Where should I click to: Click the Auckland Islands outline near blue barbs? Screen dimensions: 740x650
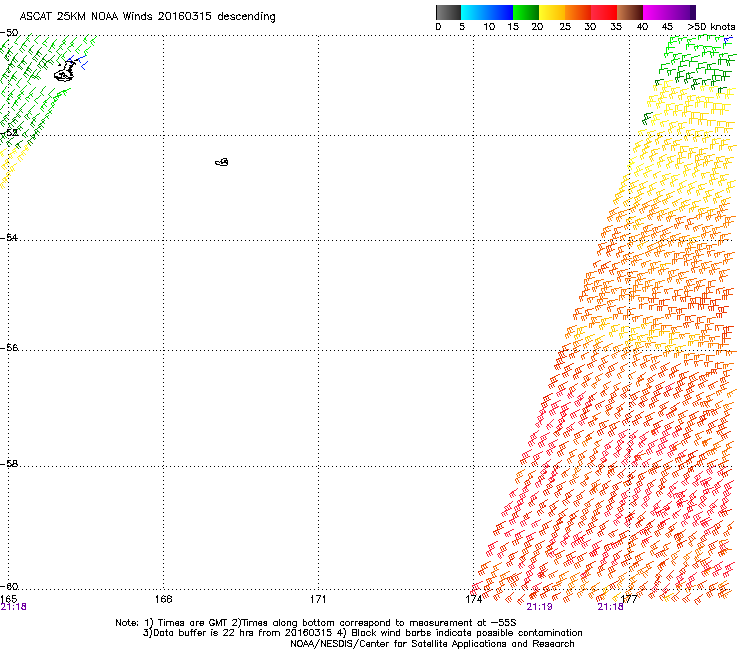pos(64,72)
